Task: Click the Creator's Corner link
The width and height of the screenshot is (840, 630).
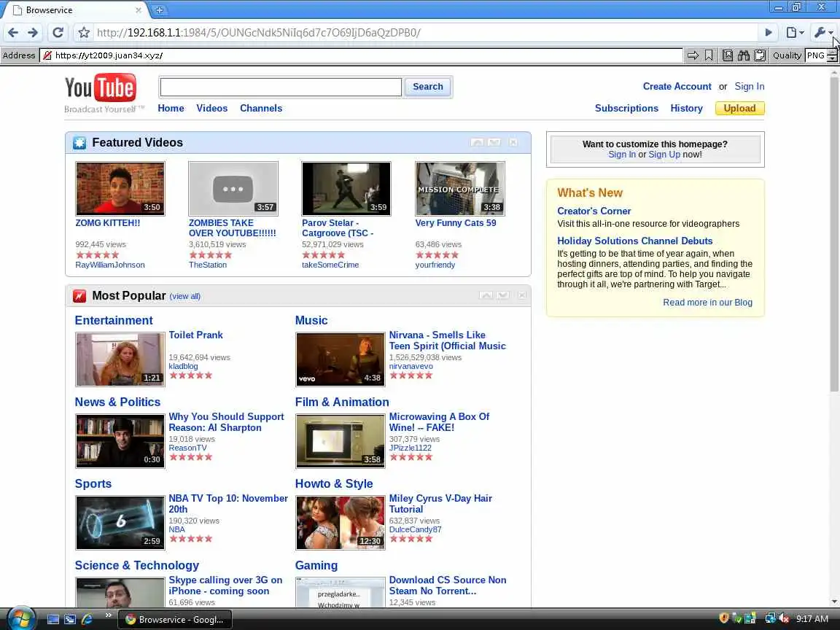Action: coord(594,211)
